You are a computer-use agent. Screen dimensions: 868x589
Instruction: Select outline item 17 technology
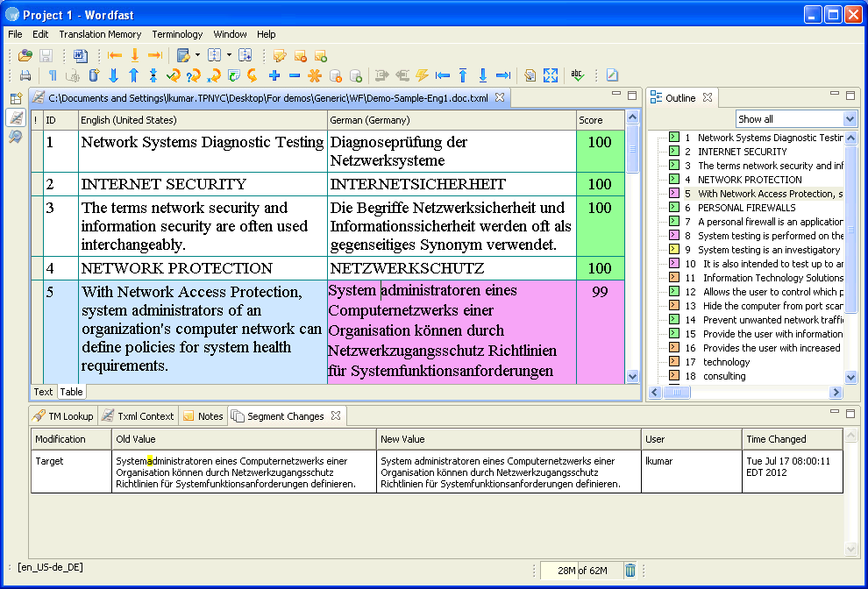pyautogui.click(x=726, y=362)
